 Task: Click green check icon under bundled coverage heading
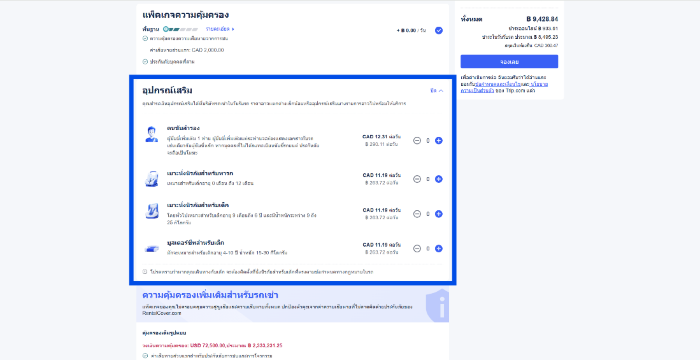pyautogui.click(x=145, y=356)
